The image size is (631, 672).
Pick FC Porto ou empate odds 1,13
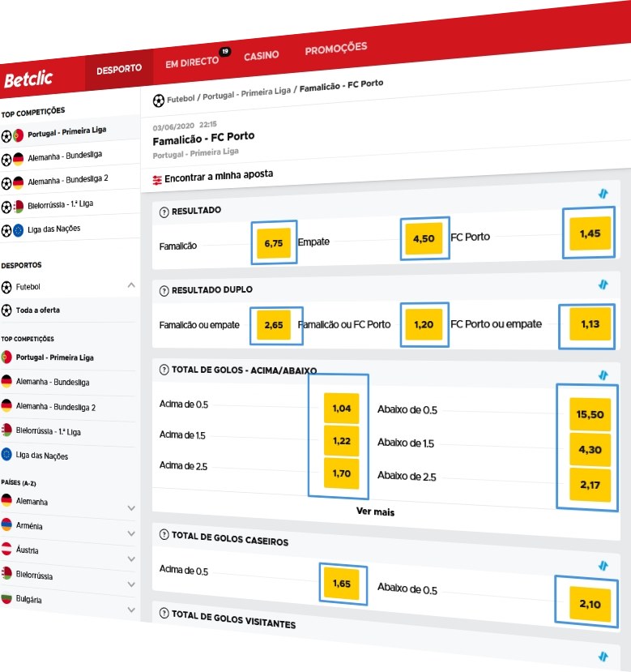pyautogui.click(x=590, y=324)
